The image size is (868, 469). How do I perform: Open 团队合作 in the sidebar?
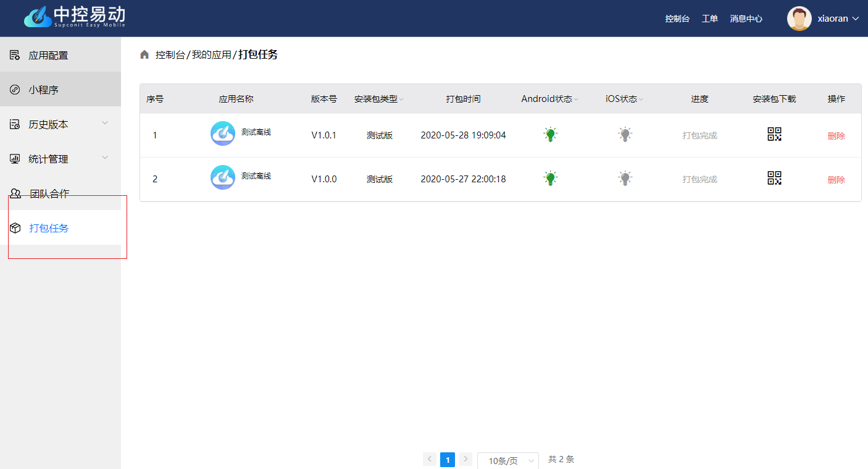[61, 193]
